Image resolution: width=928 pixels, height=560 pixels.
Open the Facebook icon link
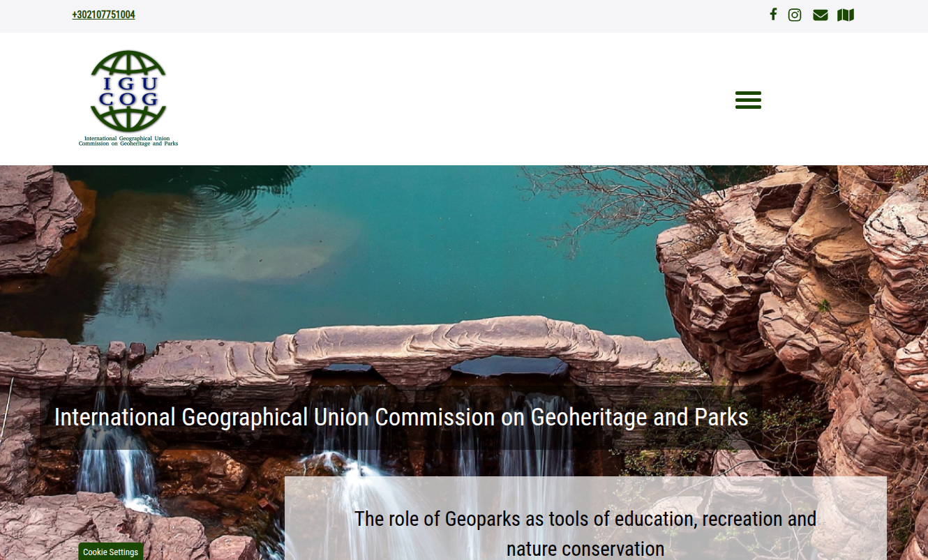point(773,15)
